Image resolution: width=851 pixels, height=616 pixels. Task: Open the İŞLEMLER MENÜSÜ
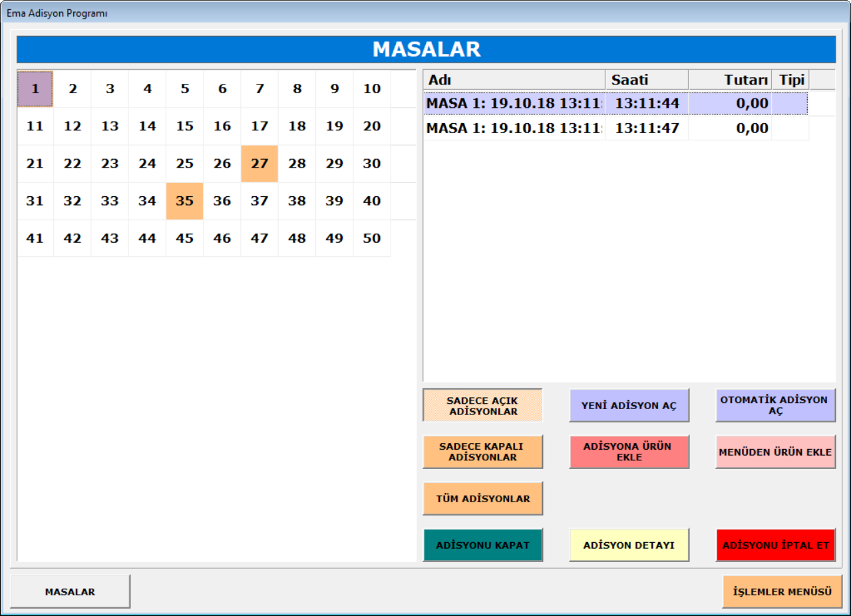[782, 592]
